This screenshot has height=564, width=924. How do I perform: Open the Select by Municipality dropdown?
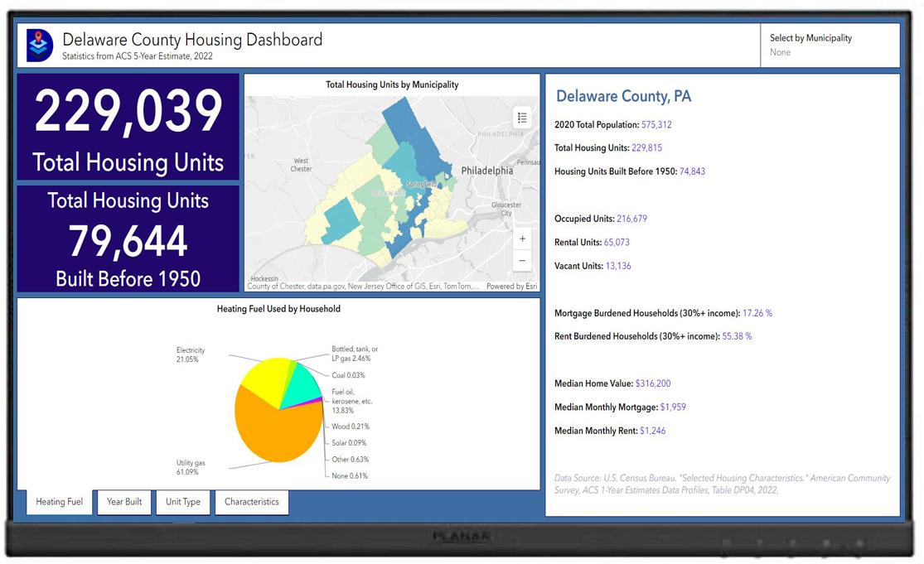[829, 46]
